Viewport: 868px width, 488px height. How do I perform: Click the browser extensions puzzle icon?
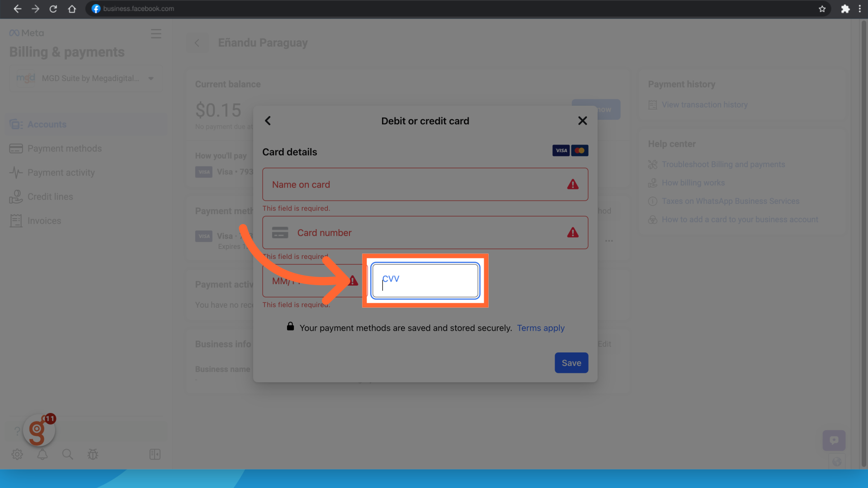coord(845,9)
